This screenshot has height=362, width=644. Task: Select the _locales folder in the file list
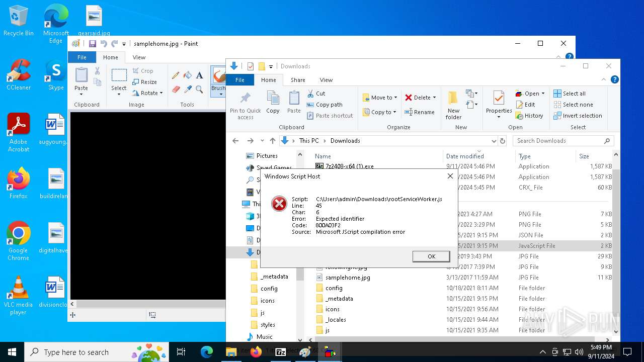tap(336, 320)
